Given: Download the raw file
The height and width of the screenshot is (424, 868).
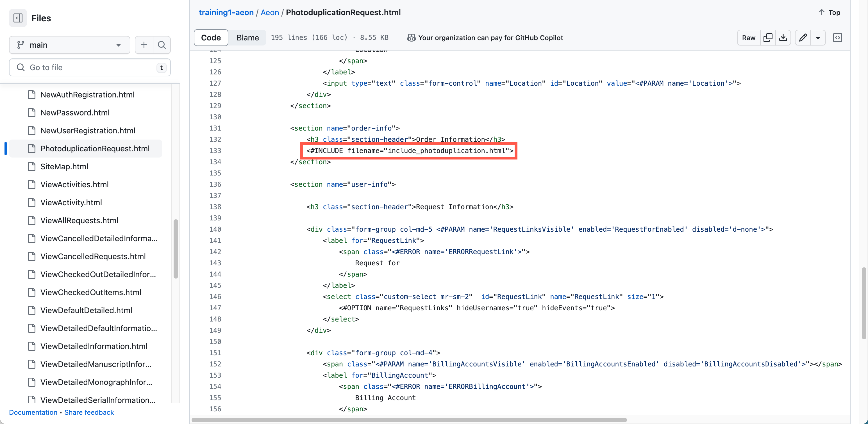Looking at the screenshot, I should [x=783, y=38].
